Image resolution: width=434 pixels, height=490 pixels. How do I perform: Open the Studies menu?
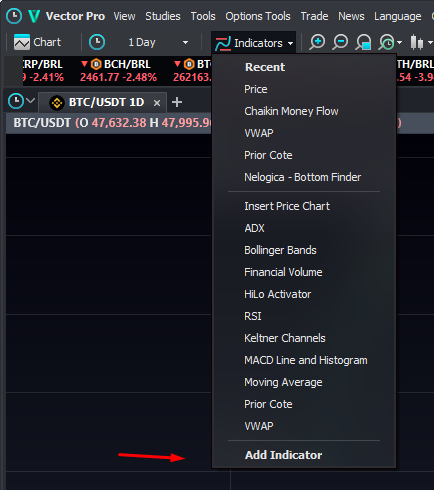pyautogui.click(x=163, y=16)
